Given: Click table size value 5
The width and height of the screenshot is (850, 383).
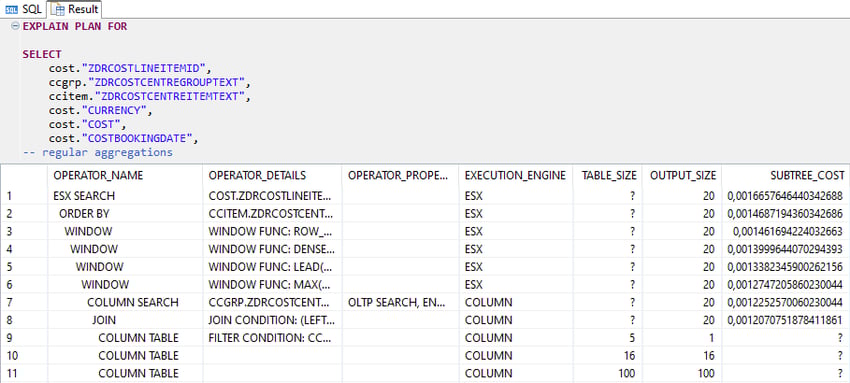Looking at the screenshot, I should point(632,338).
